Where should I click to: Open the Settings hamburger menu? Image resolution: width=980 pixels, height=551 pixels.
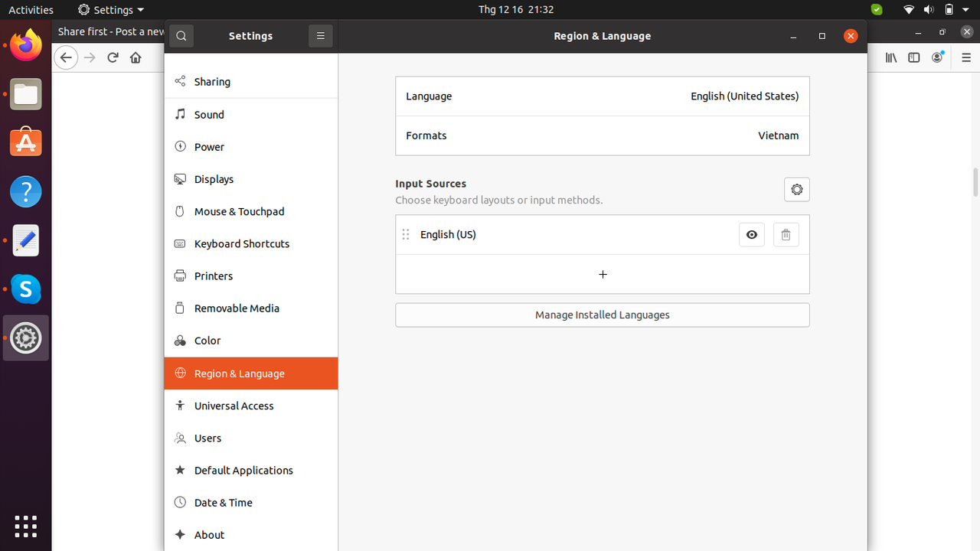pos(321,35)
